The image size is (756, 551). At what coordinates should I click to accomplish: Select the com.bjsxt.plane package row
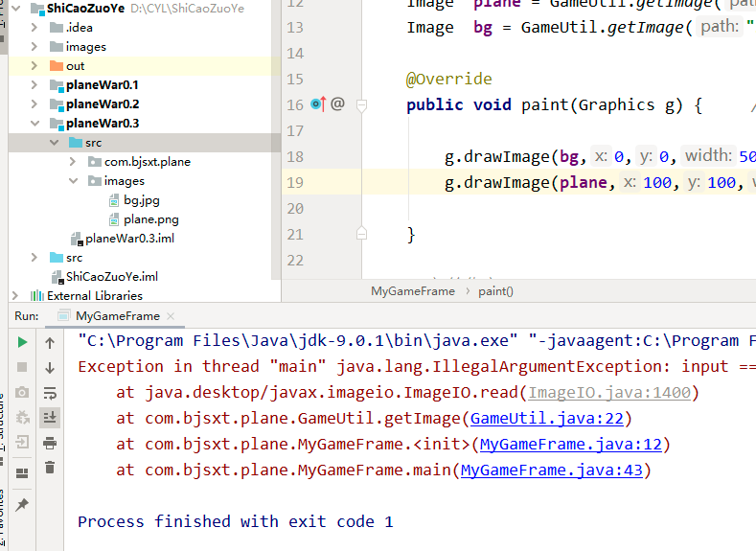145,162
